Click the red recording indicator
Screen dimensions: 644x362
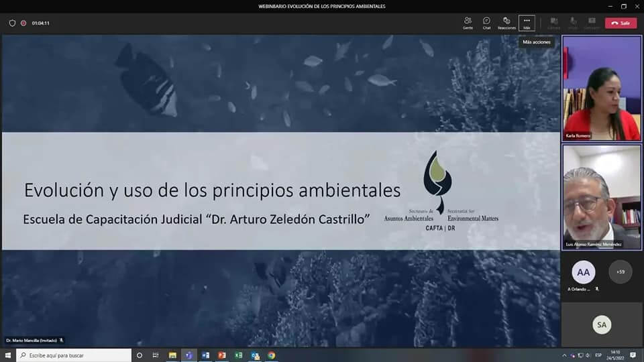click(23, 23)
